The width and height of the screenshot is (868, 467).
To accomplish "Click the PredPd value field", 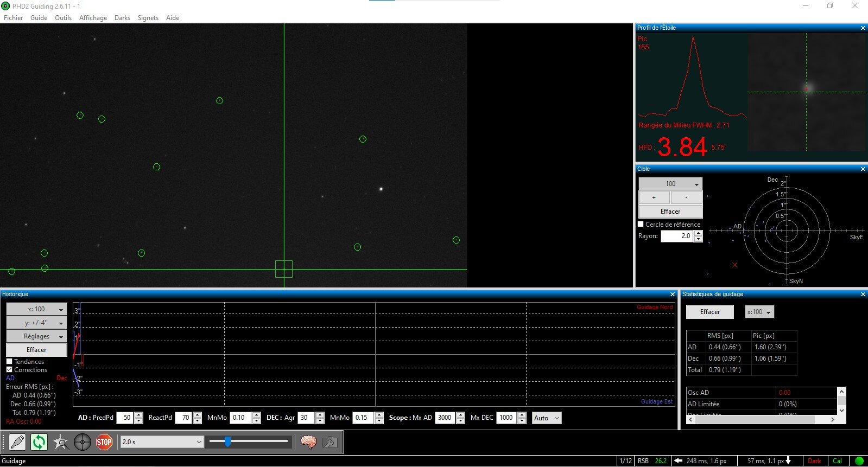I will click(125, 418).
